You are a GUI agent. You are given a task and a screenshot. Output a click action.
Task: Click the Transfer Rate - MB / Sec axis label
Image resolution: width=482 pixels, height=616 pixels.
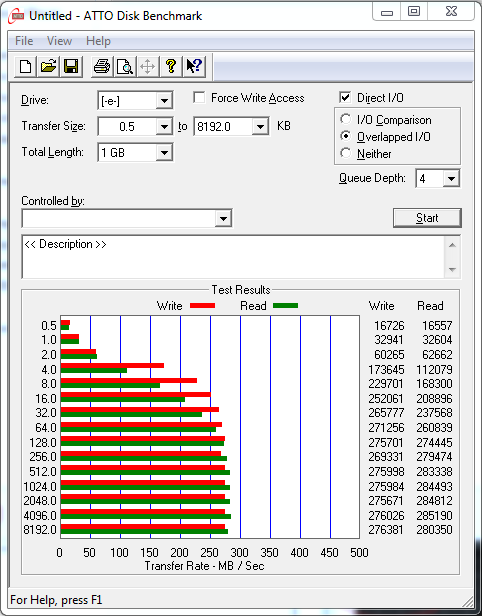click(204, 566)
